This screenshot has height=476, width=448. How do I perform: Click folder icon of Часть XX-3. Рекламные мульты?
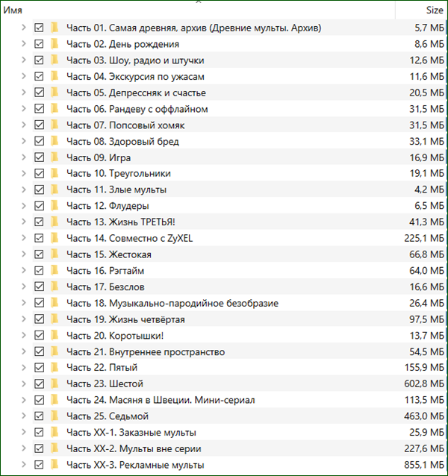tap(55, 465)
